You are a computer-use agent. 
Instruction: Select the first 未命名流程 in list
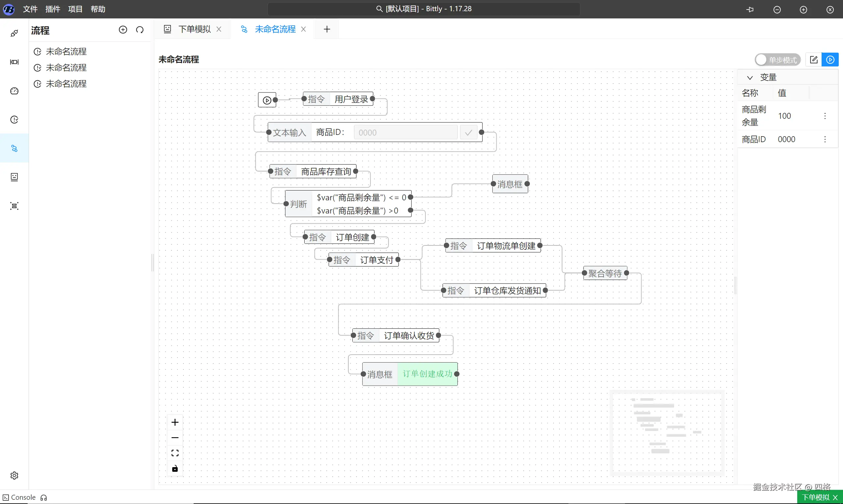click(66, 52)
